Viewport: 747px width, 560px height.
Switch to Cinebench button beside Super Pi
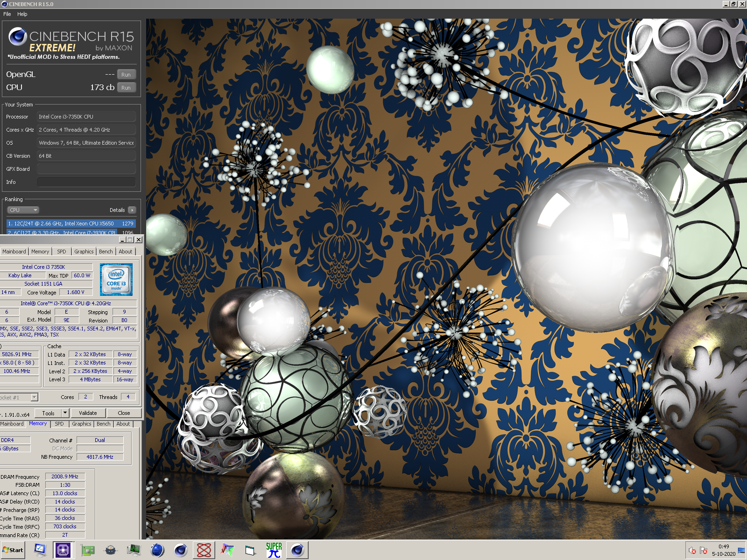[297, 550]
